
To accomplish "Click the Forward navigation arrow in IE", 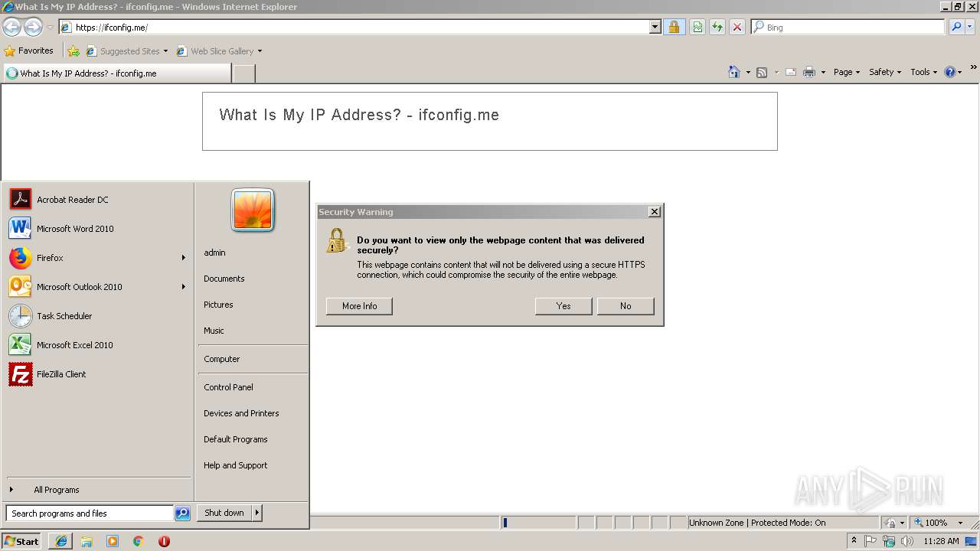I will pos(33,27).
